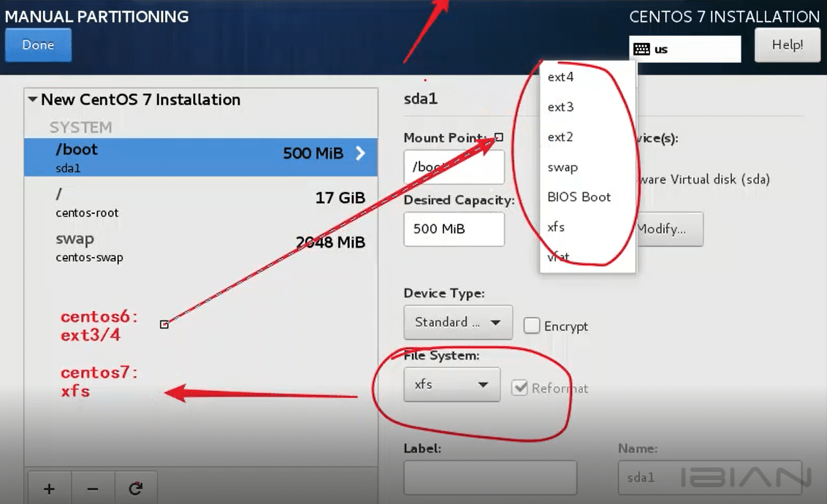
Task: Toggle the Reformat checkbox
Action: (519, 388)
